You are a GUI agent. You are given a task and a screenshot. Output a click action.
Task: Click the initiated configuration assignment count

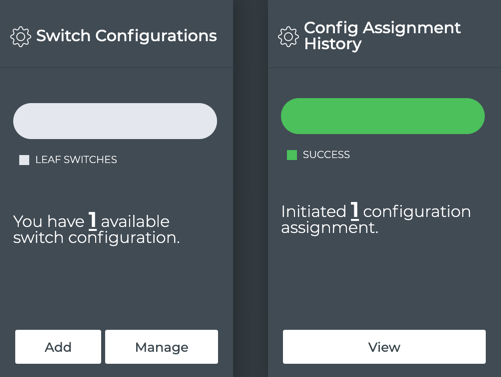[355, 211]
